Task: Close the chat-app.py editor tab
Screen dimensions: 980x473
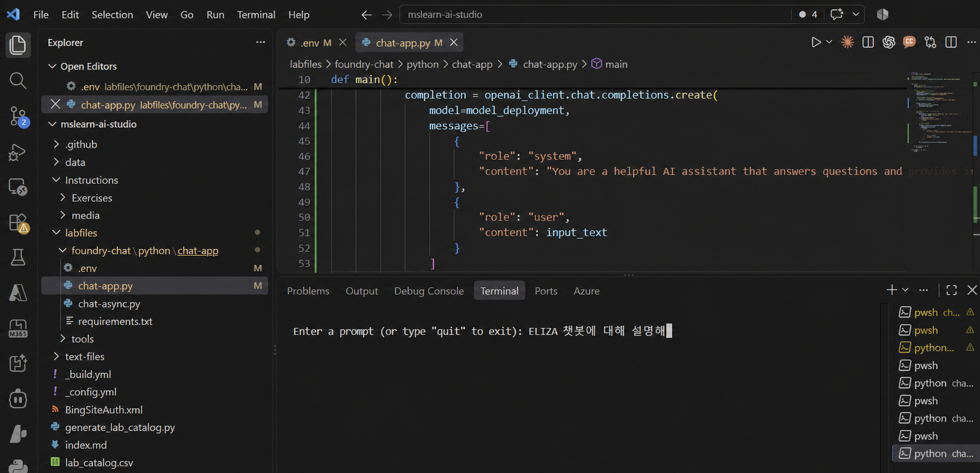Action: coord(454,42)
